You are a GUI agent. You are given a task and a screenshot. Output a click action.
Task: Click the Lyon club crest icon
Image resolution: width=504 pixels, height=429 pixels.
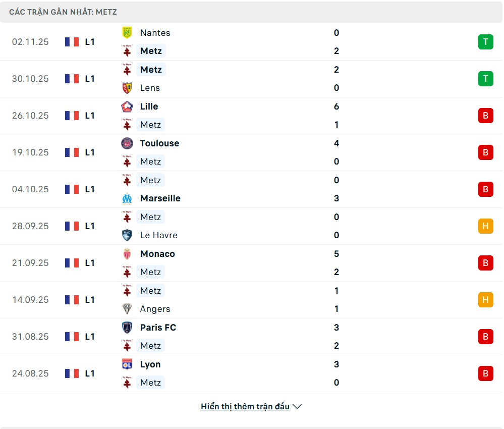[x=127, y=364]
